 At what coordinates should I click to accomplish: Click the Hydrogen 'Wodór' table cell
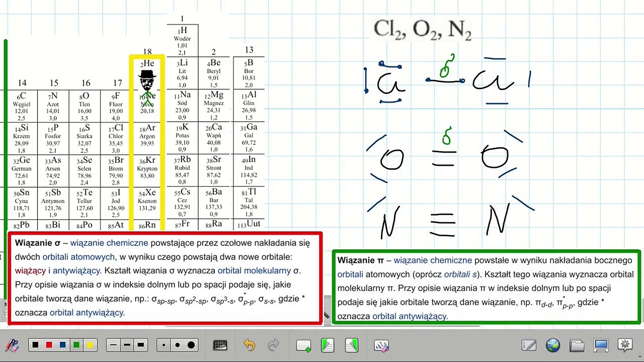click(x=182, y=40)
